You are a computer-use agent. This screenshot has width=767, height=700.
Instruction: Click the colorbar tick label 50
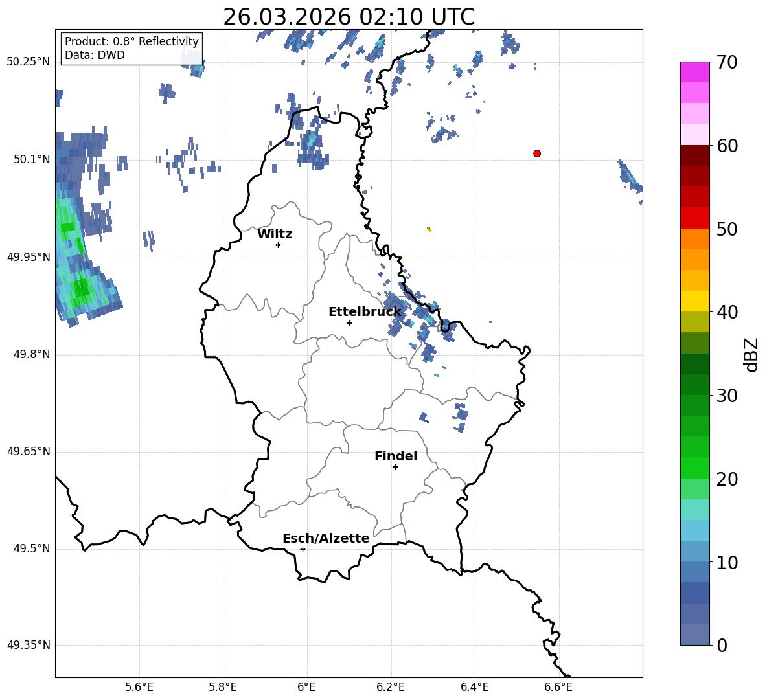728,229
